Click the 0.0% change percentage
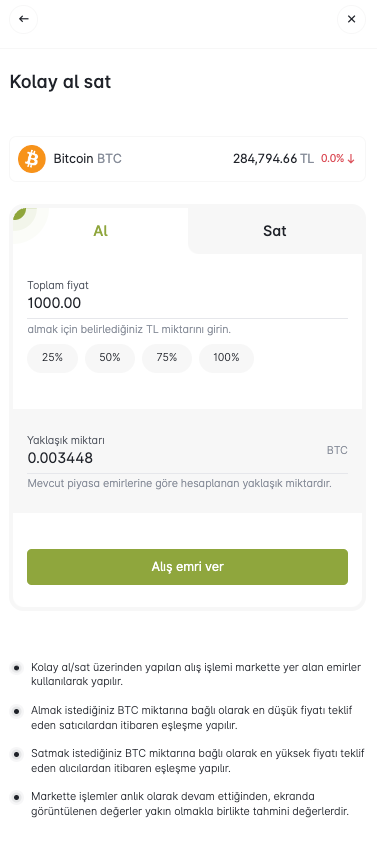The image size is (377, 842). [x=332, y=159]
